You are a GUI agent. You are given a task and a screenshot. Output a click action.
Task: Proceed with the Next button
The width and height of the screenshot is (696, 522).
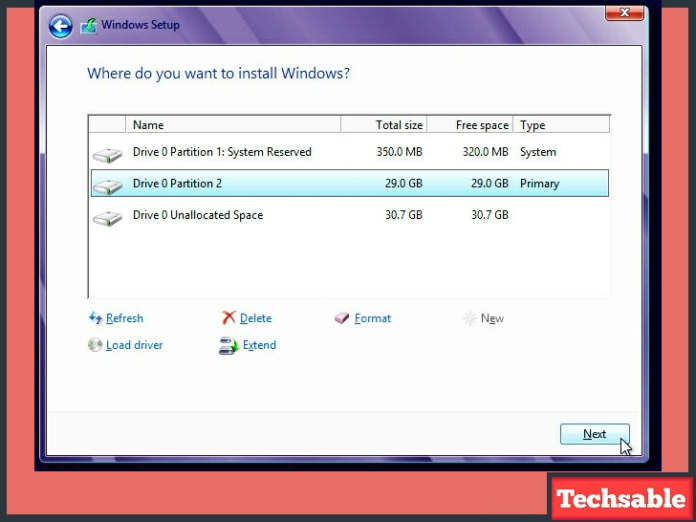click(594, 434)
